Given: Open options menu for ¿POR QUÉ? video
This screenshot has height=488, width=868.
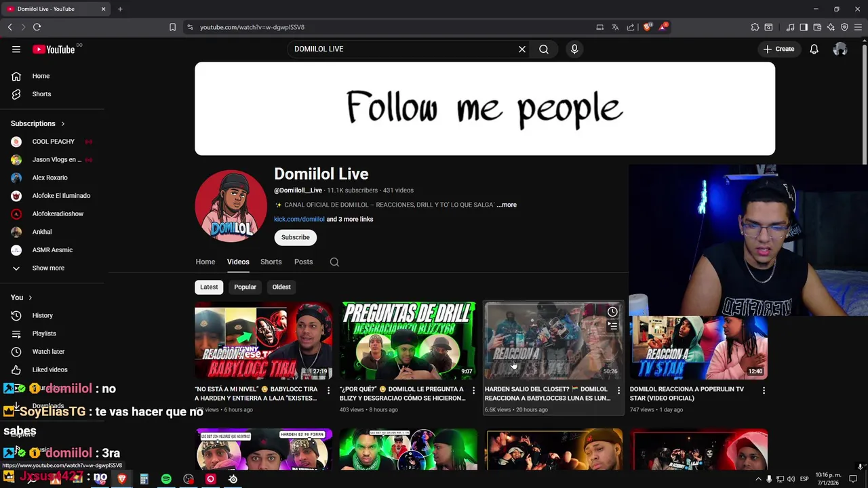Looking at the screenshot, I should 473,390.
